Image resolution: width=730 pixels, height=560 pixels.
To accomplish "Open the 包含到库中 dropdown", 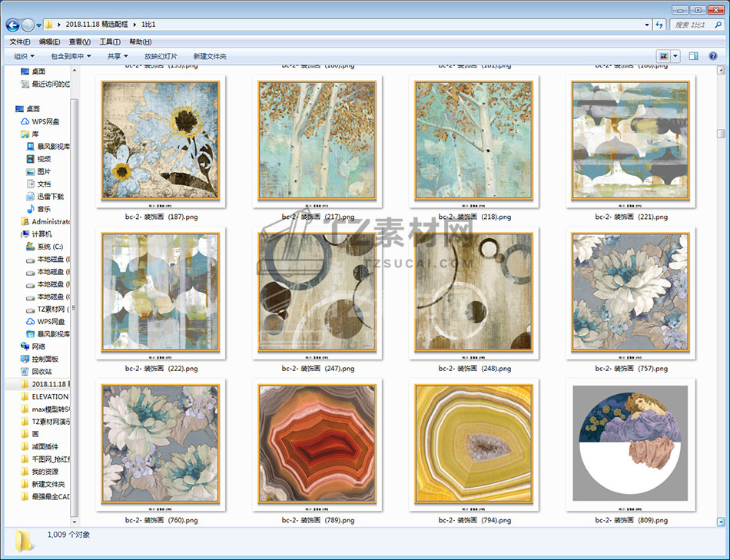I will pyautogui.click(x=71, y=56).
